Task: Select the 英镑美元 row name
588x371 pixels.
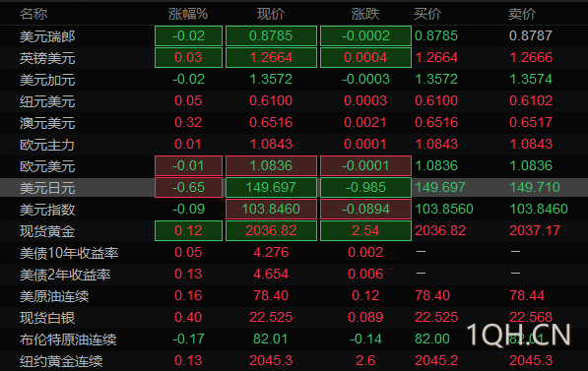Action: click(x=47, y=58)
